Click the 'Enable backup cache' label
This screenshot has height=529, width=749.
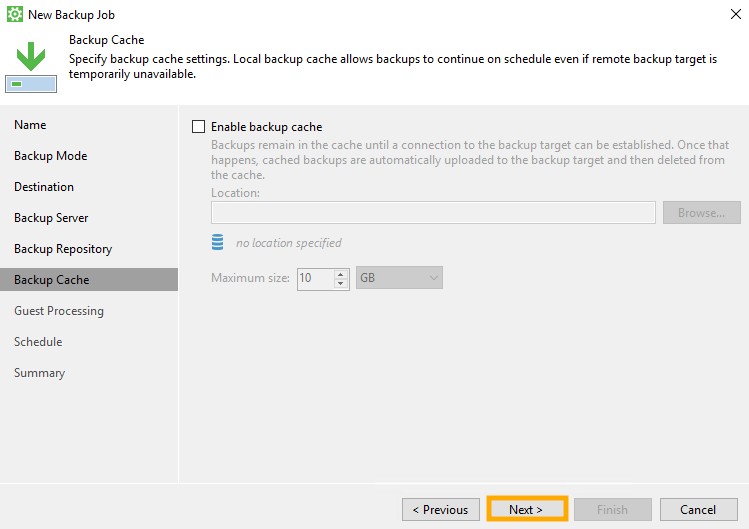pos(267,127)
